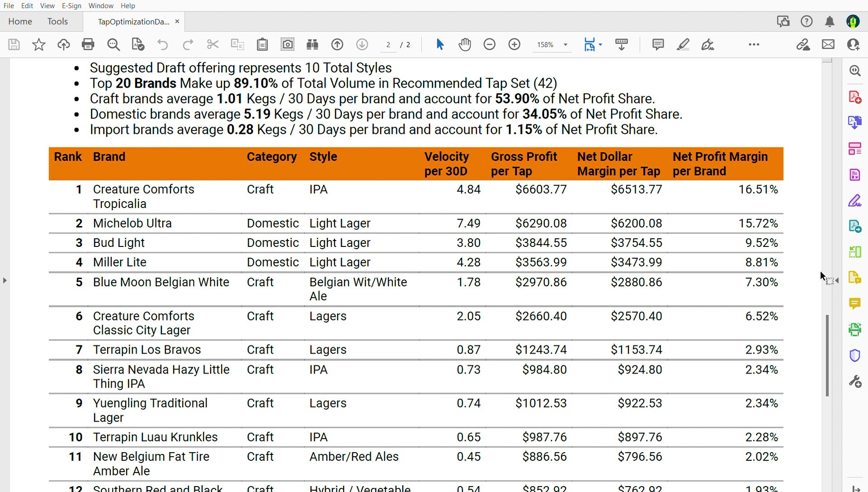The image size is (868, 492).
Task: Open the E-Sign menu
Action: [71, 6]
